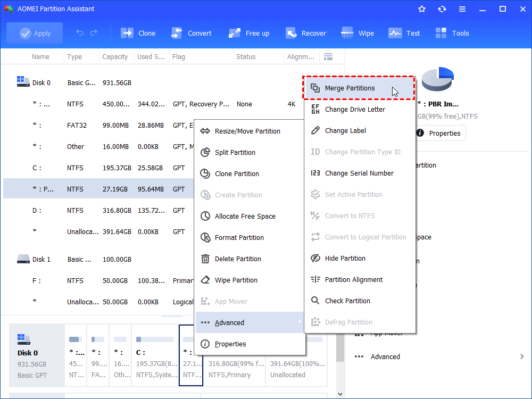
Task: Select Hide Partition entry
Action: (360, 258)
